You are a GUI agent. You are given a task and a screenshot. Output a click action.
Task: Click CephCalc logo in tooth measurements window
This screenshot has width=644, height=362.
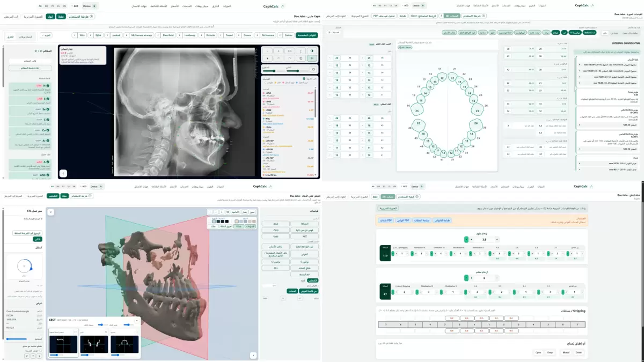tap(584, 5)
